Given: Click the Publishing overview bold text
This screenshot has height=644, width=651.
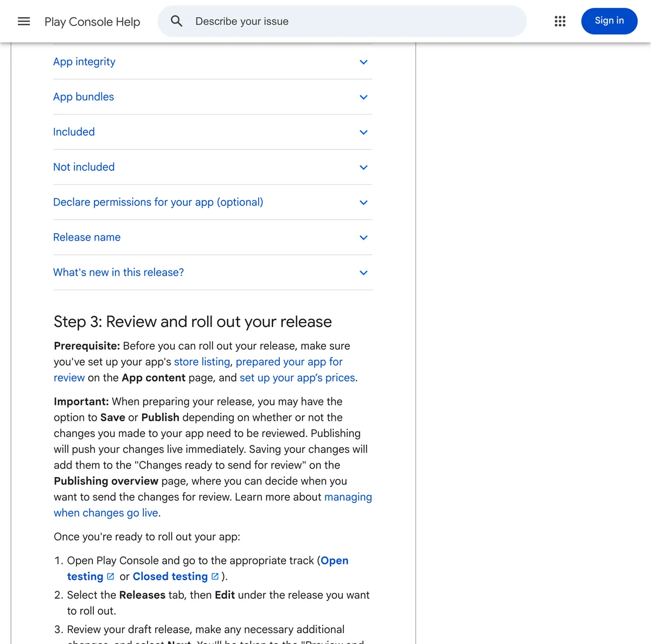Looking at the screenshot, I should pyautogui.click(x=106, y=481).
